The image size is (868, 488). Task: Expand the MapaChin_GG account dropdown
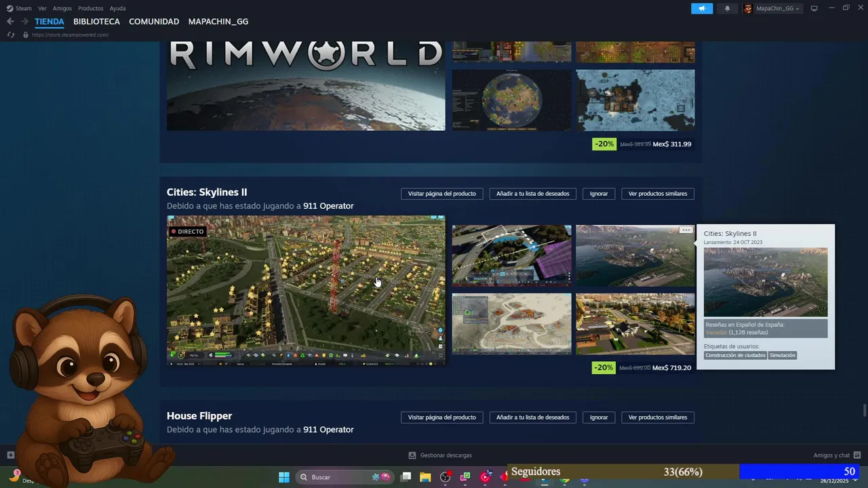[x=772, y=8]
